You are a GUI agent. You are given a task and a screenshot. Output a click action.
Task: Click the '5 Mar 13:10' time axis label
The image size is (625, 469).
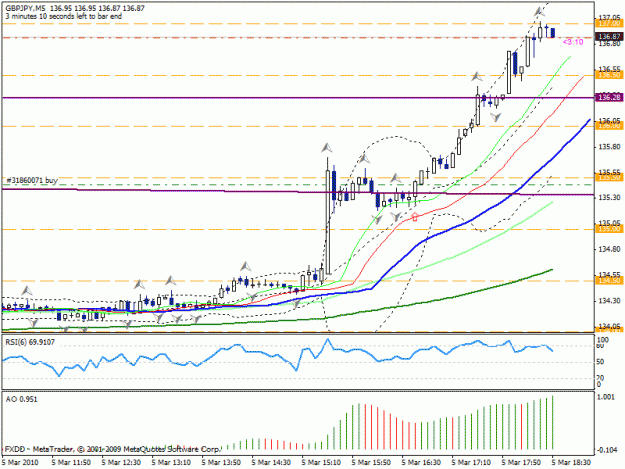pyautogui.click(x=171, y=463)
